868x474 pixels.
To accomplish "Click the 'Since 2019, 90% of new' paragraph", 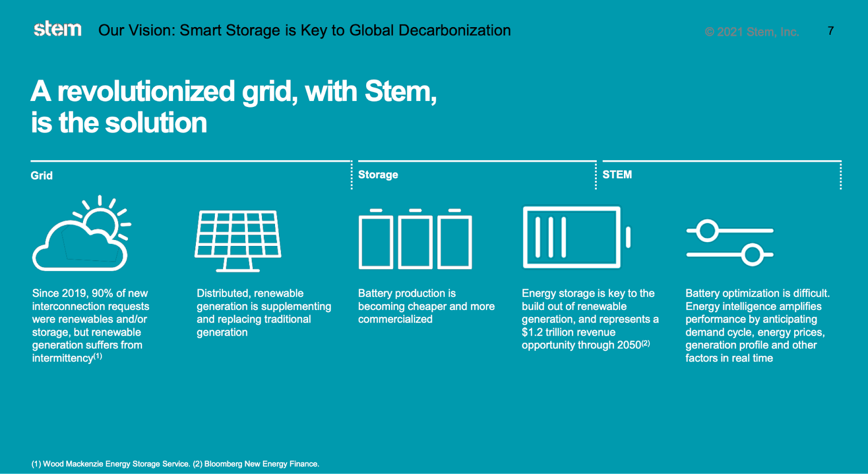I will 91,326.
